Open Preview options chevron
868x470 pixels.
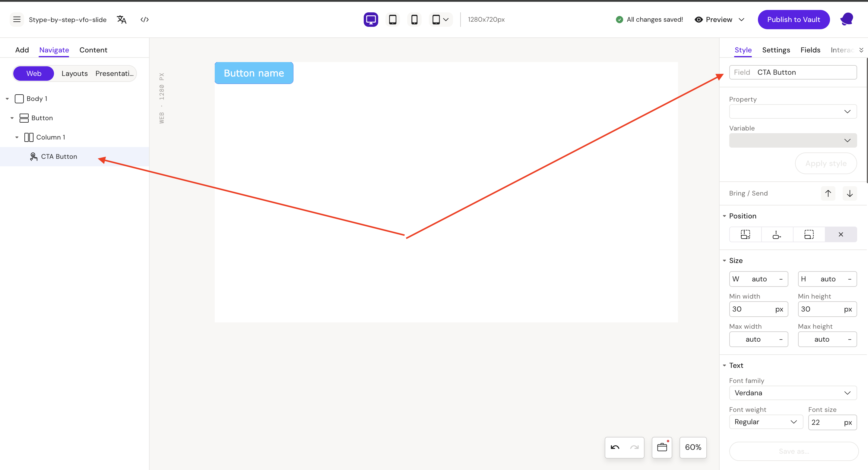click(741, 20)
